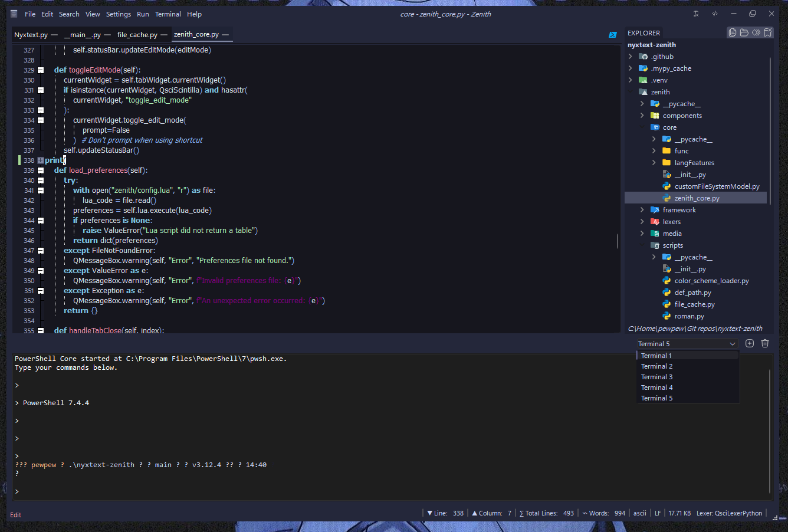The image size is (788, 532).
Task: Click the new file icon in Explorer header
Action: pos(732,33)
